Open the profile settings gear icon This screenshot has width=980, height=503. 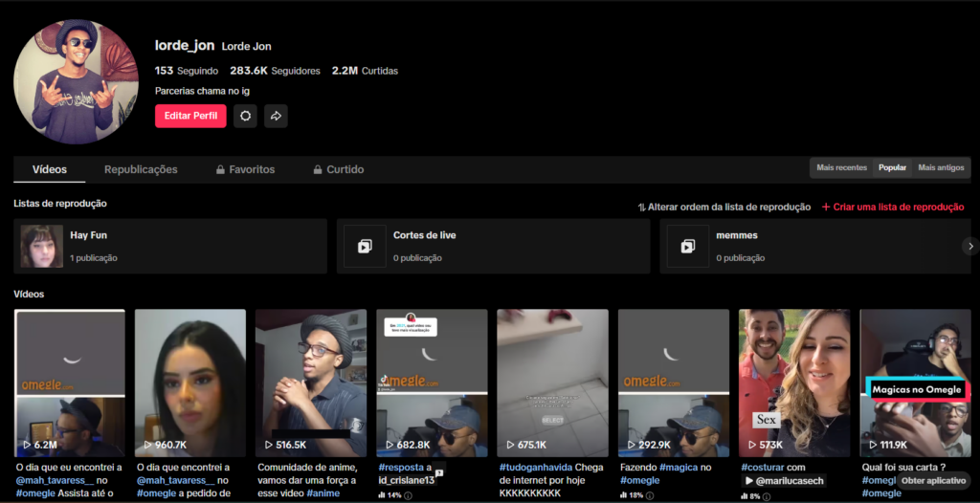(246, 116)
